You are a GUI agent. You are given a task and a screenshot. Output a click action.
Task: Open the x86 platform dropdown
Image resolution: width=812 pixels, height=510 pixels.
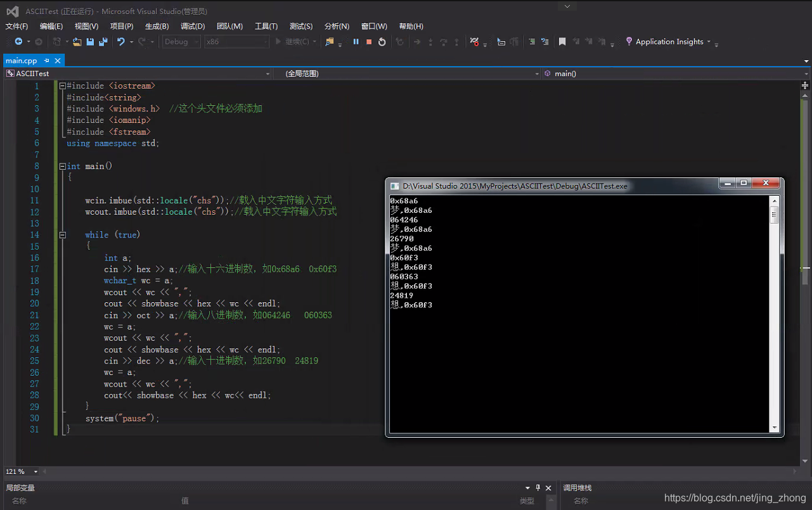(237, 42)
